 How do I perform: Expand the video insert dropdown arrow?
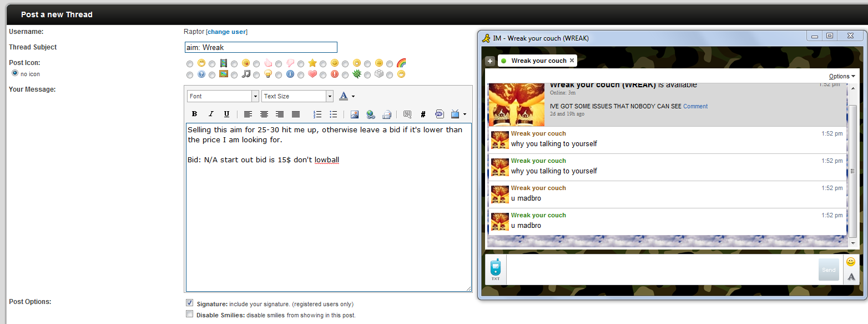464,114
